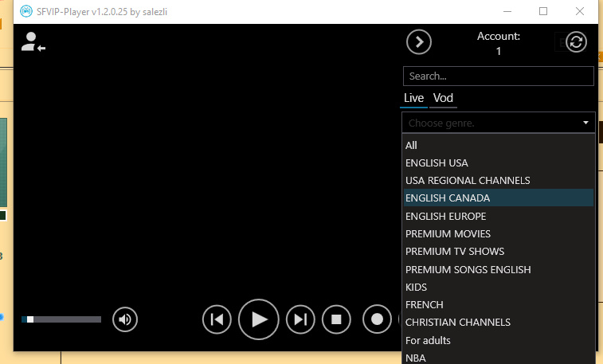Viewport: 603px width, 364px height.
Task: Select the All genre option
Action: click(x=499, y=145)
